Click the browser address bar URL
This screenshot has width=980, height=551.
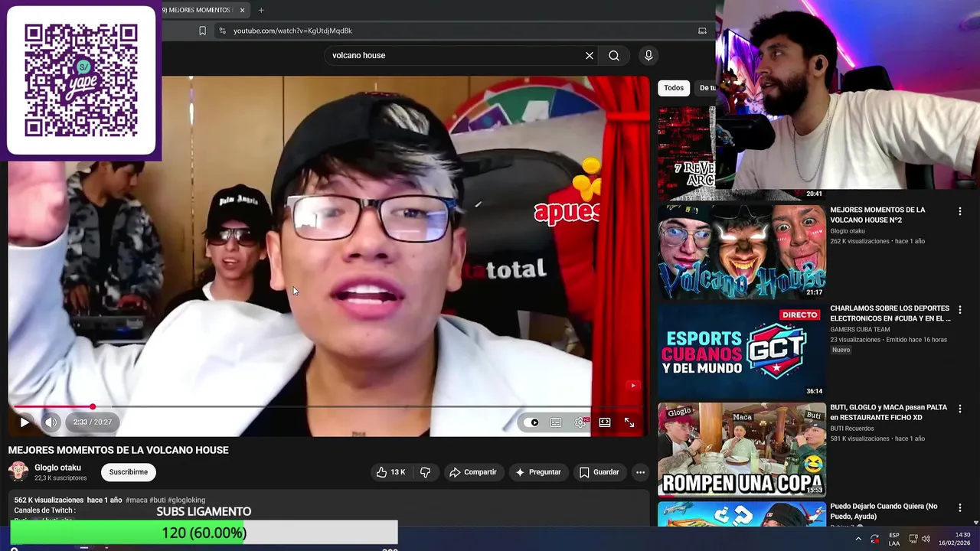(292, 31)
